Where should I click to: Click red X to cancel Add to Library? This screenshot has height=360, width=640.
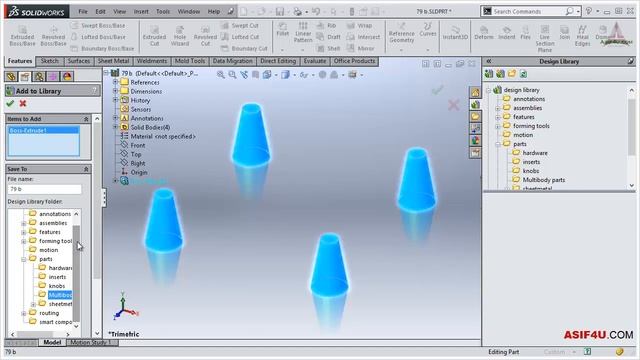(23, 104)
